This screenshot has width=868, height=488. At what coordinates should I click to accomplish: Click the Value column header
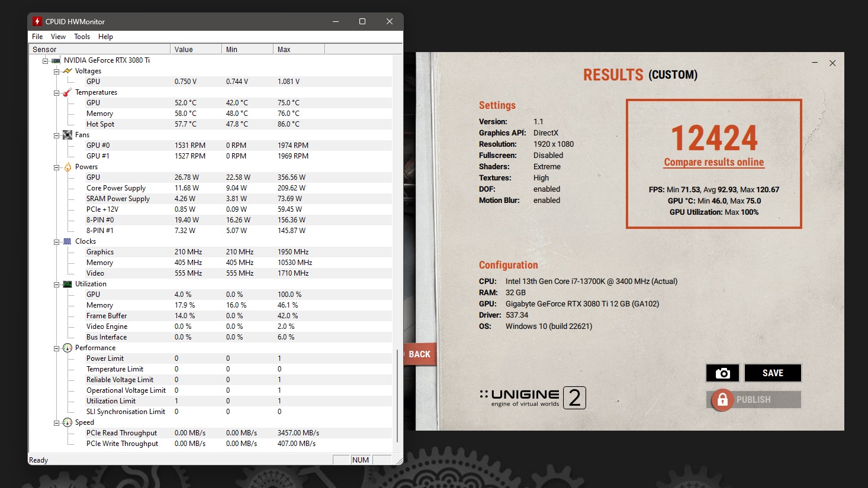point(196,49)
